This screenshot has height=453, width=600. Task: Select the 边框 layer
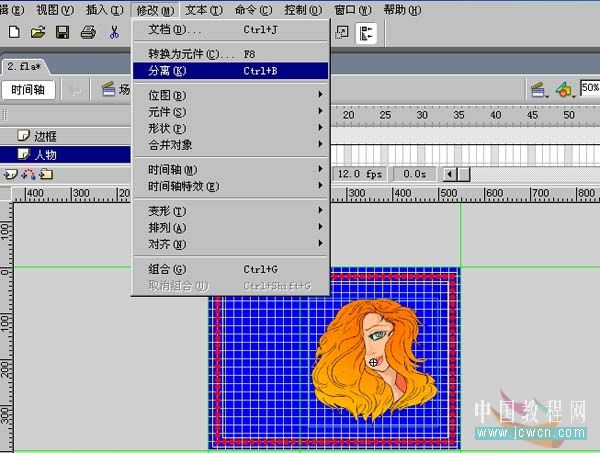(x=65, y=136)
